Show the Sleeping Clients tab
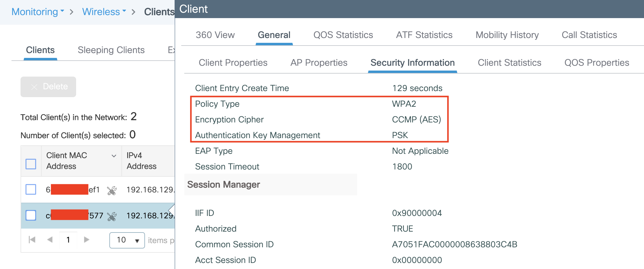 click(x=111, y=50)
